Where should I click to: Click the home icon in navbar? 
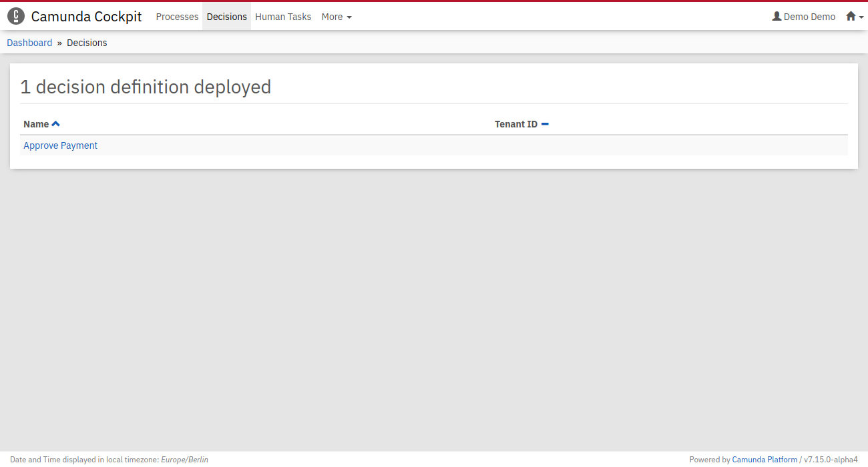[x=851, y=17]
